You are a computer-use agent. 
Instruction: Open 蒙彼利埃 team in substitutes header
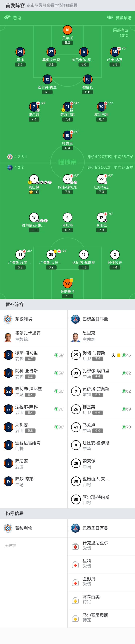point(23,319)
